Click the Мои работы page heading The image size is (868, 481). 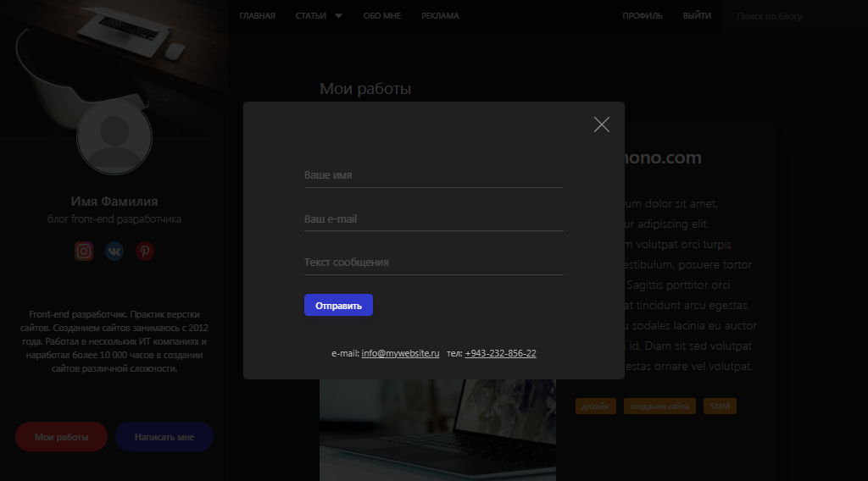(x=365, y=88)
